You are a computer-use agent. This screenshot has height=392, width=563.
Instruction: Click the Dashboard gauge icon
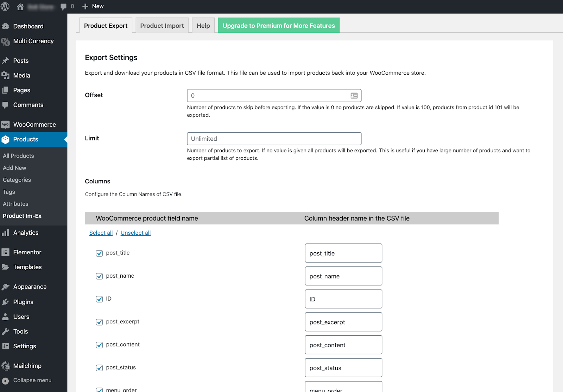click(x=5, y=26)
